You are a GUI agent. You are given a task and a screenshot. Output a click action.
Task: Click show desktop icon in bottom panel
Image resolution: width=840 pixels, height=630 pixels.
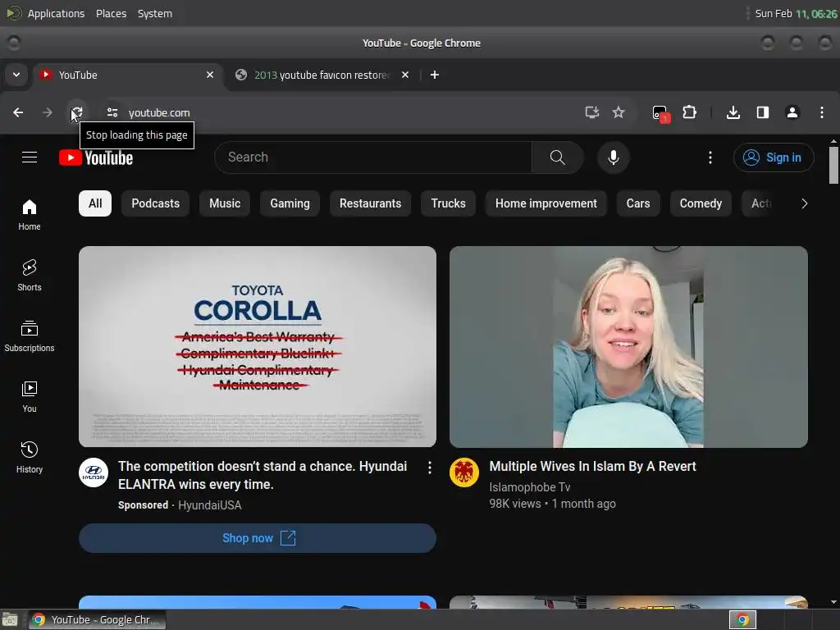click(10, 620)
